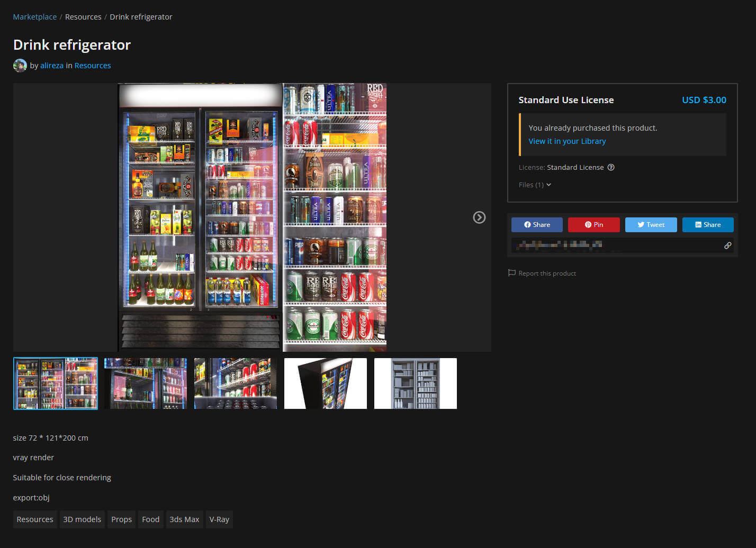This screenshot has height=548, width=756.
Task: Open Resources category link beside author name
Action: 93,66
